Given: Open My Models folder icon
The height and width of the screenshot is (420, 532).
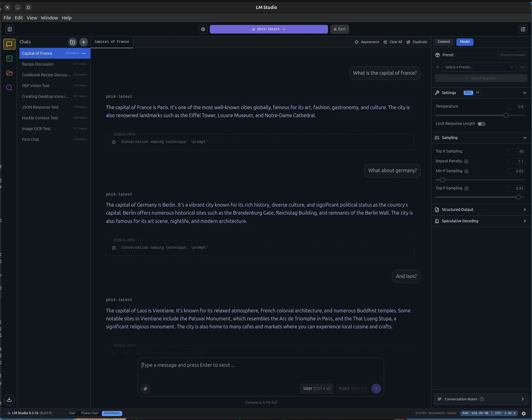Looking at the screenshot, I should pyautogui.click(x=9, y=73).
